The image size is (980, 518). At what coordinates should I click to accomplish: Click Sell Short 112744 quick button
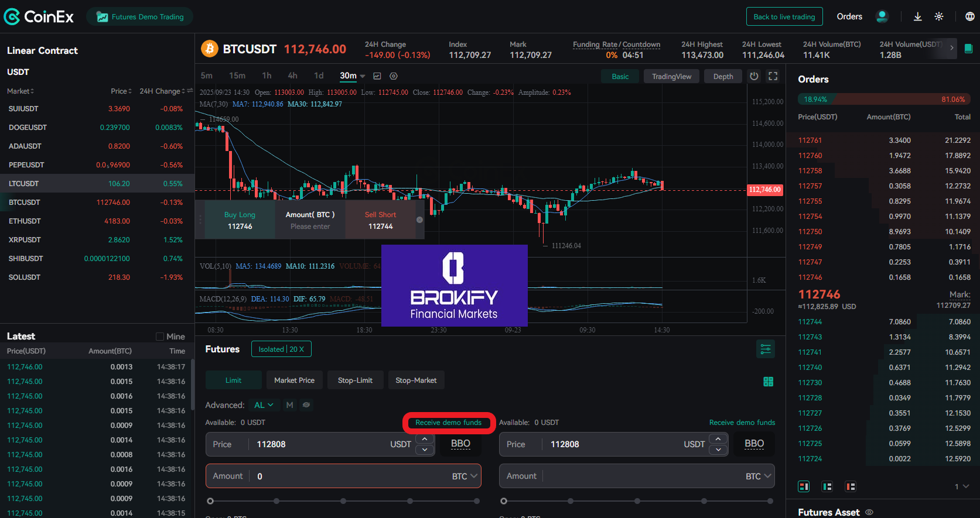click(x=380, y=220)
